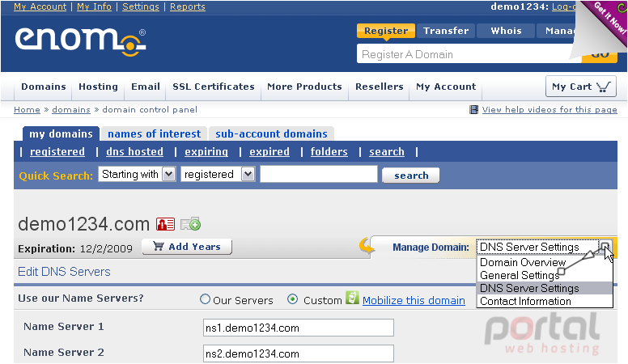The width and height of the screenshot is (628, 364).
Task: Select DNS Server Settings in the dropdown list
Action: point(545,288)
